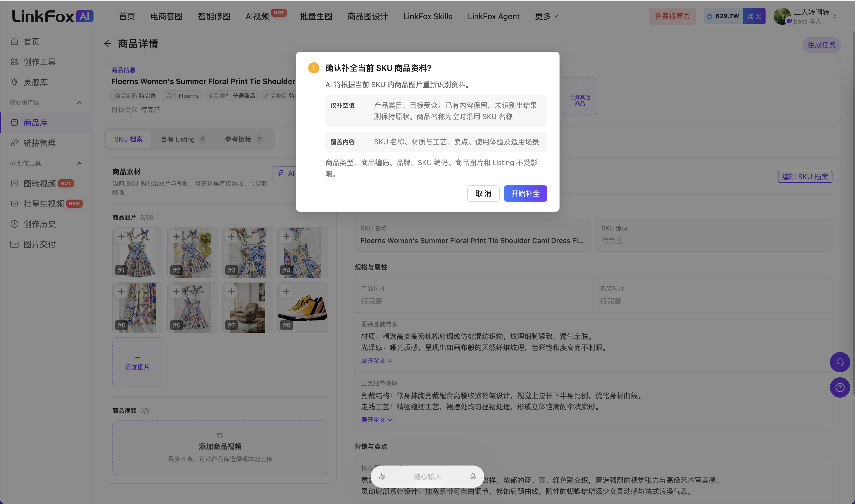855x504 pixels.
Task: Switch to the 自有 Listing tab
Action: point(183,139)
